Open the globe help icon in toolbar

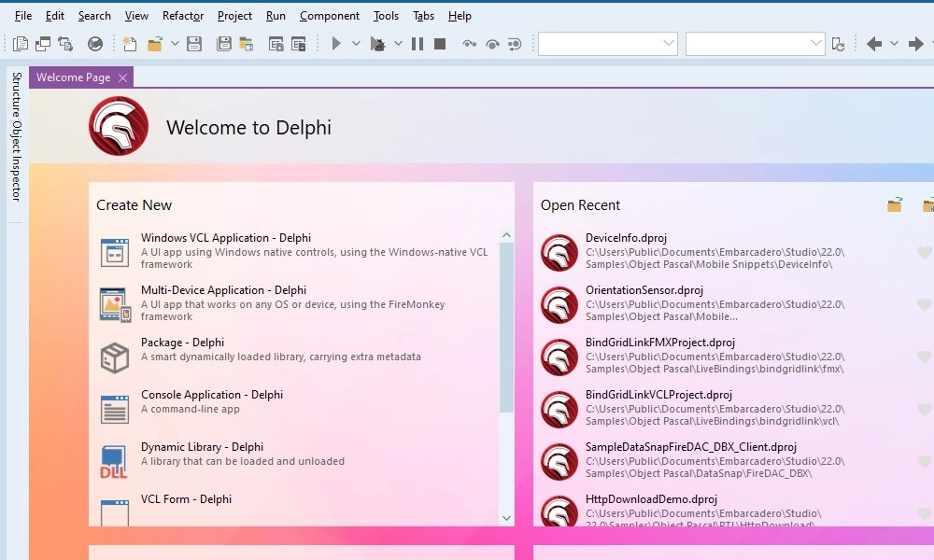95,44
